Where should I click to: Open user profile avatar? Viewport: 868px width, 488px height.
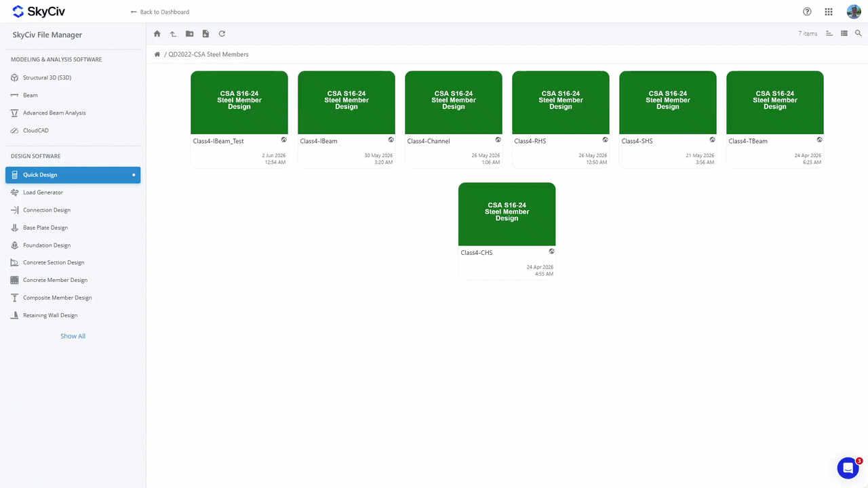click(x=854, y=12)
